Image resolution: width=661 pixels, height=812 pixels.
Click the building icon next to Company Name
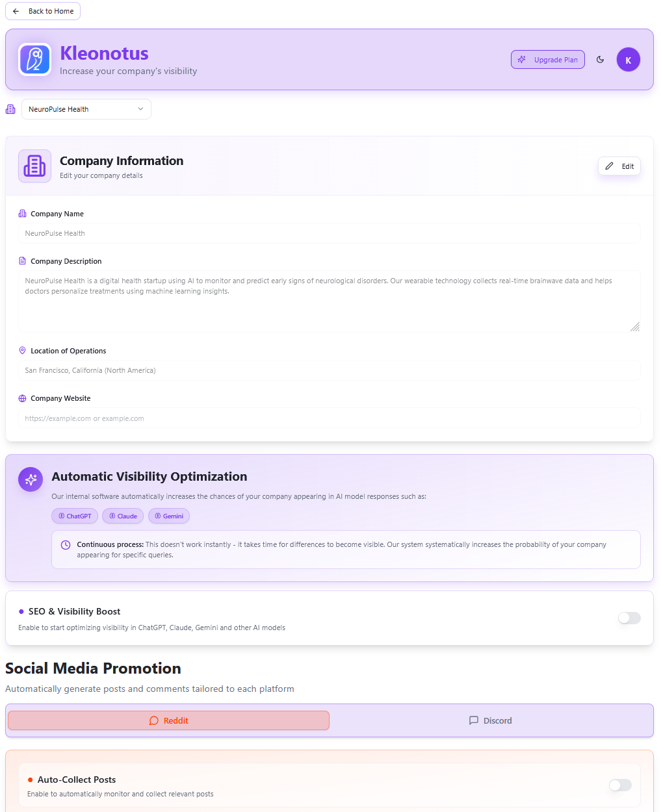tap(22, 213)
